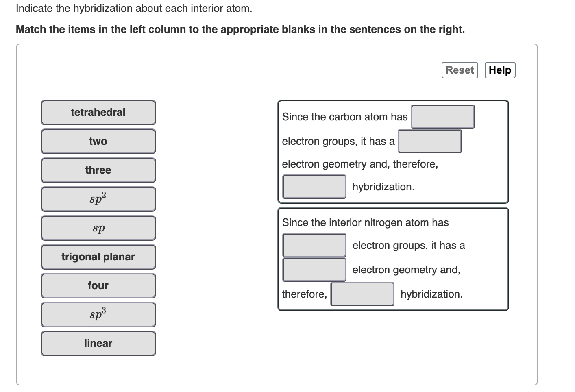Viewport: 575px width, 392px height.
Task: Select the three answer tile
Action: click(98, 170)
